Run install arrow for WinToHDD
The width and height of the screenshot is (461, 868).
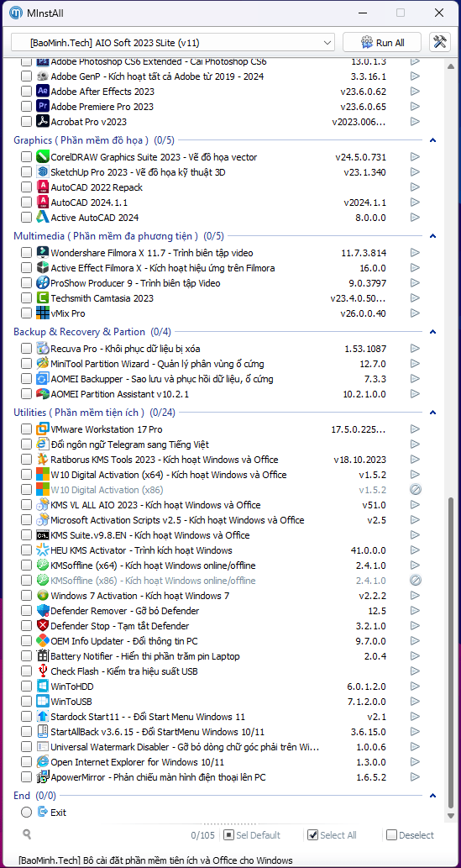[416, 687]
